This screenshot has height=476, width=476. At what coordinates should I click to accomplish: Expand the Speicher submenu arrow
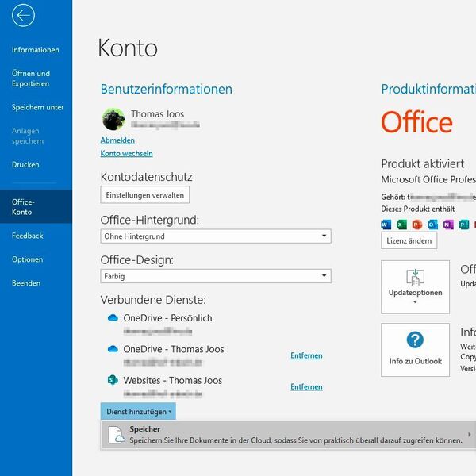[470, 435]
